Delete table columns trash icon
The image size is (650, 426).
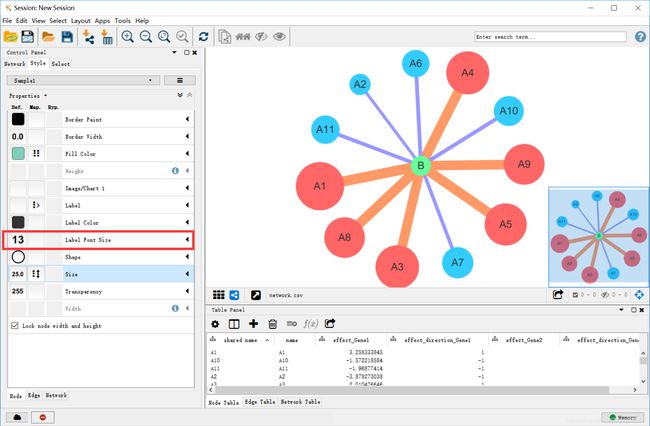point(272,324)
